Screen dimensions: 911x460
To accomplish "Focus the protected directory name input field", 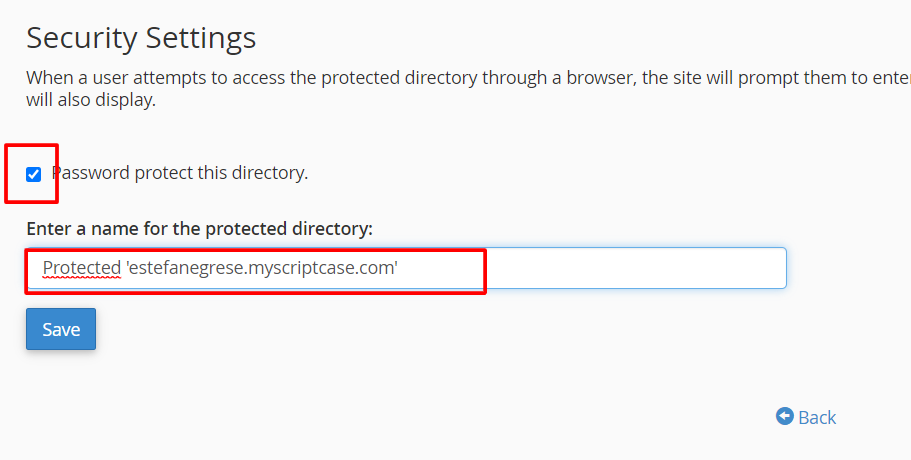I will pos(406,268).
